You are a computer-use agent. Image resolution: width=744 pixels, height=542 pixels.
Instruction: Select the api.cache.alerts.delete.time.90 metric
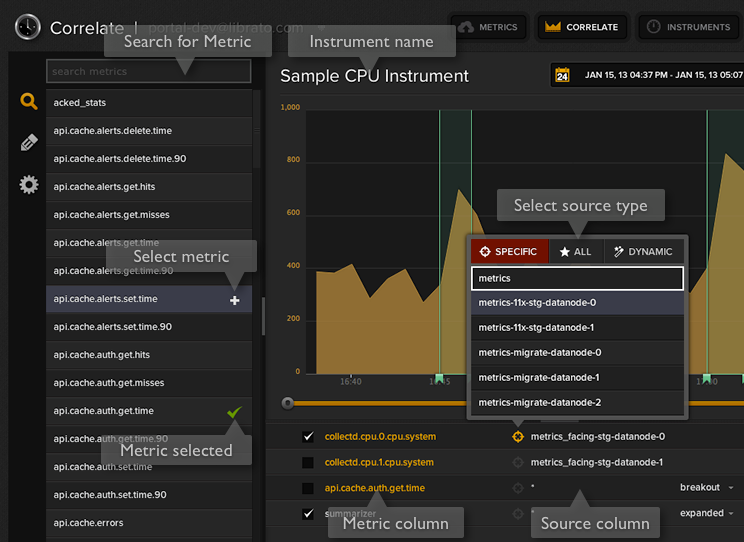(x=149, y=159)
